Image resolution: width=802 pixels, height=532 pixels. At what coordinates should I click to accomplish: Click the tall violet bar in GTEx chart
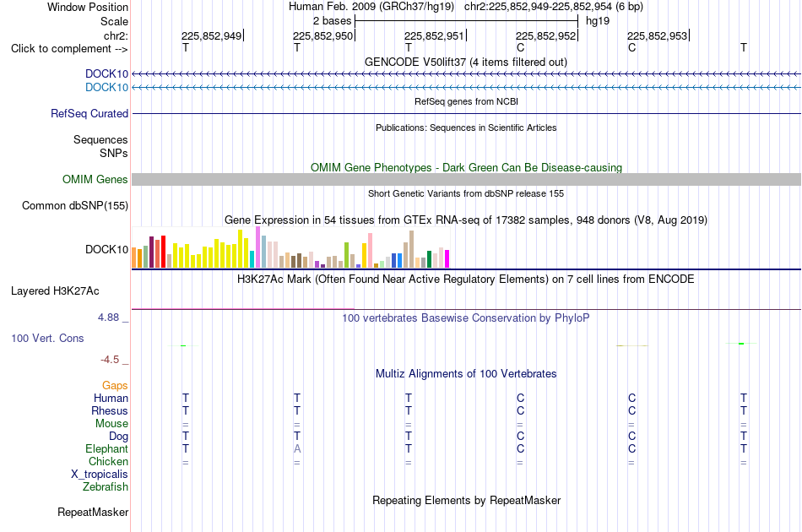pyautogui.click(x=258, y=247)
